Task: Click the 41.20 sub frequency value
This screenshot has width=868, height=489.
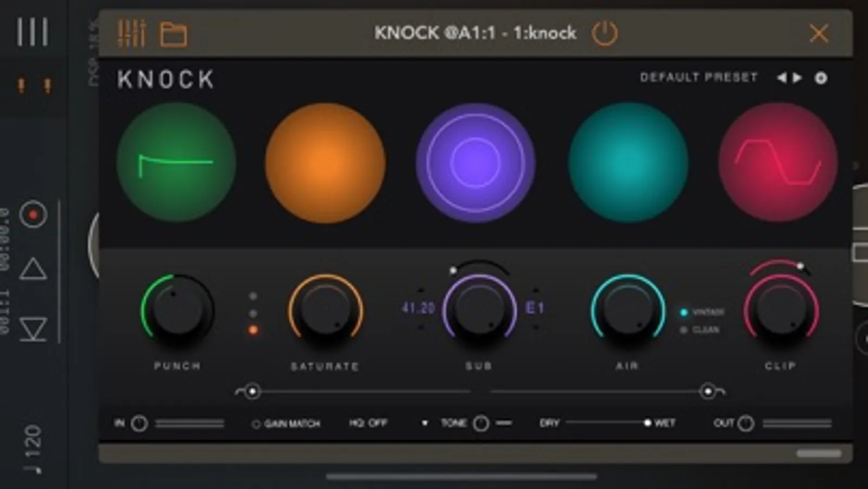Action: click(418, 308)
